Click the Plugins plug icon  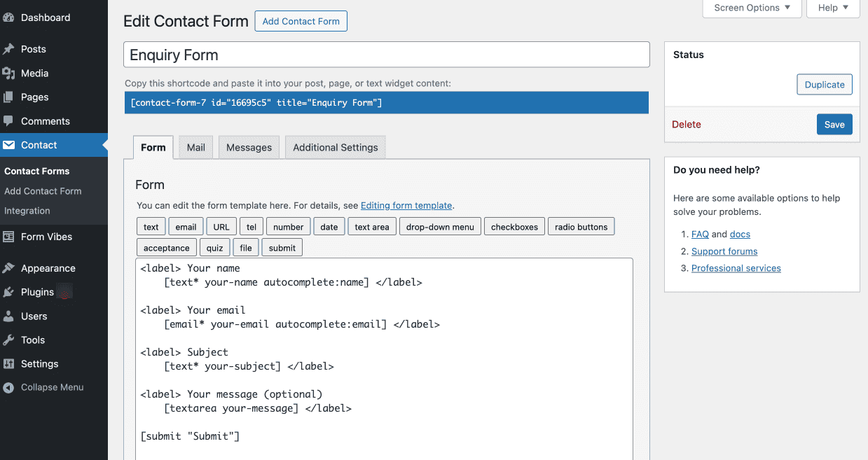pos(8,292)
